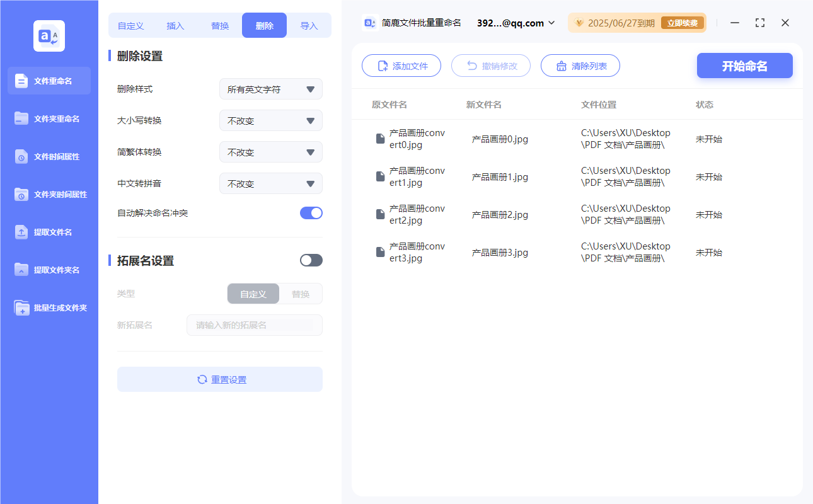This screenshot has width=813, height=504.
Task: Disable 自动解决命名冲突 switch
Action: (311, 213)
